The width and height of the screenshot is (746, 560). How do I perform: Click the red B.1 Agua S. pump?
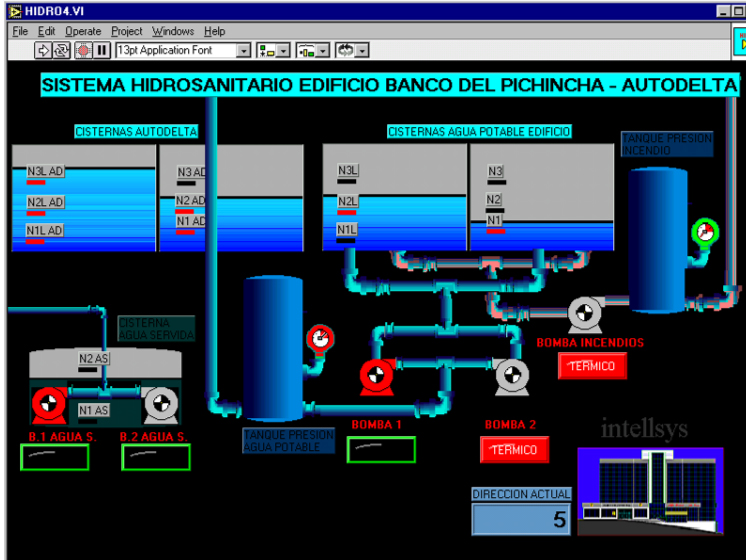pos(49,405)
